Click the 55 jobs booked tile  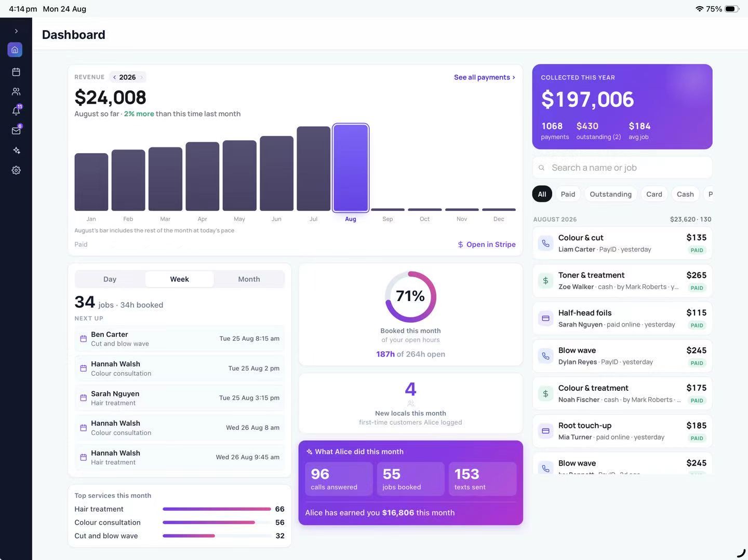point(410,479)
